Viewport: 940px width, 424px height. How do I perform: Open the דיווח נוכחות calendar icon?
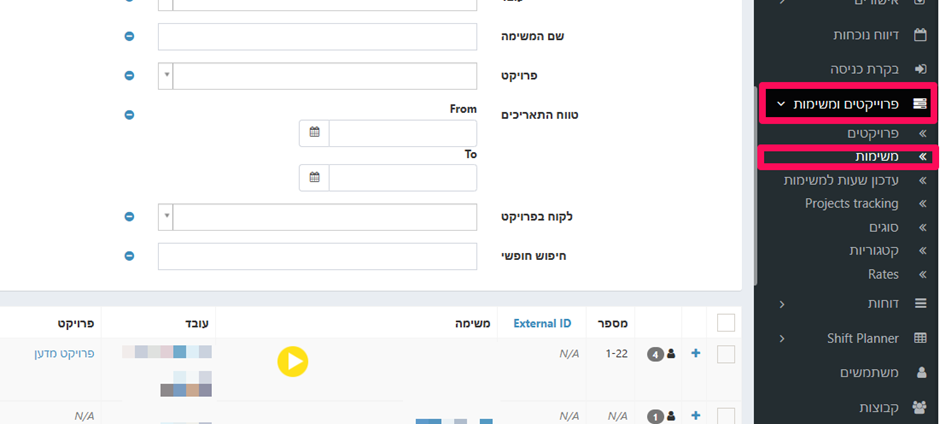click(920, 35)
